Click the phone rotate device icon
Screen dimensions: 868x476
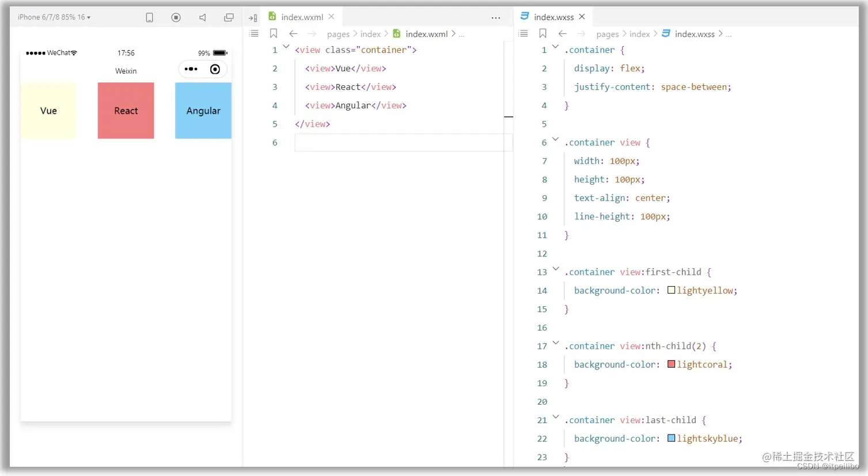click(x=150, y=18)
